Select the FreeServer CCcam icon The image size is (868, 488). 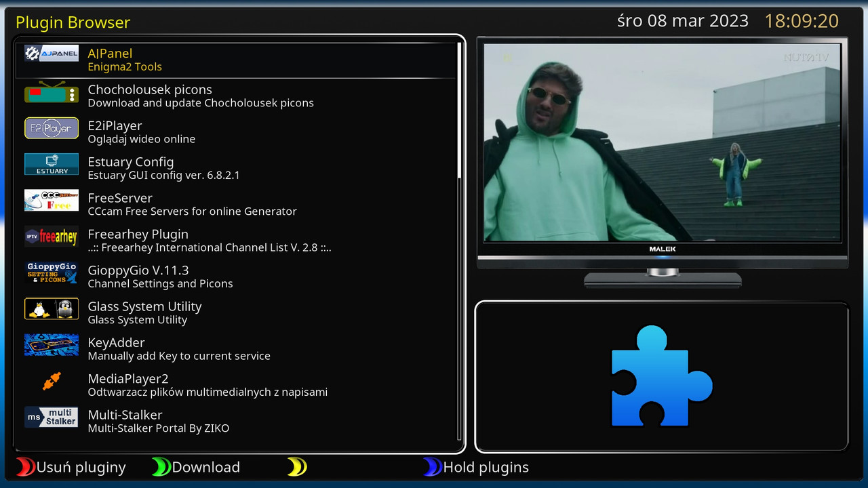pos(52,200)
